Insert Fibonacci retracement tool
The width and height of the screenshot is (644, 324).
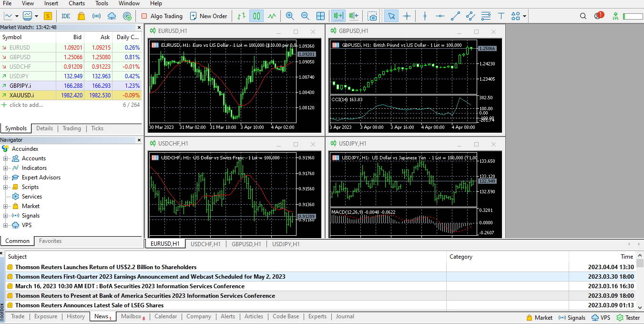point(486,16)
